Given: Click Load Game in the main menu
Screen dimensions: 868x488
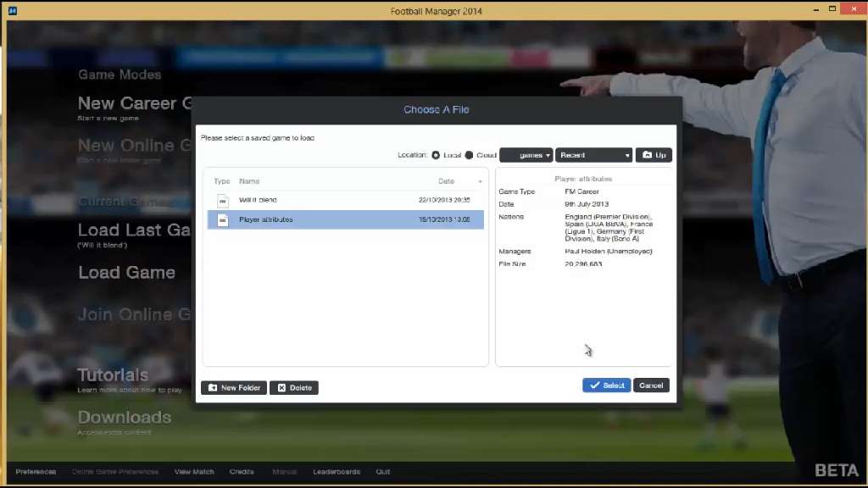Looking at the screenshot, I should click(127, 272).
